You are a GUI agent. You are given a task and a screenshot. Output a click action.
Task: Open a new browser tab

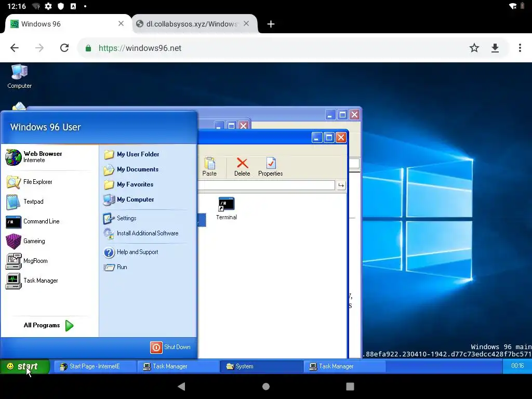click(271, 24)
